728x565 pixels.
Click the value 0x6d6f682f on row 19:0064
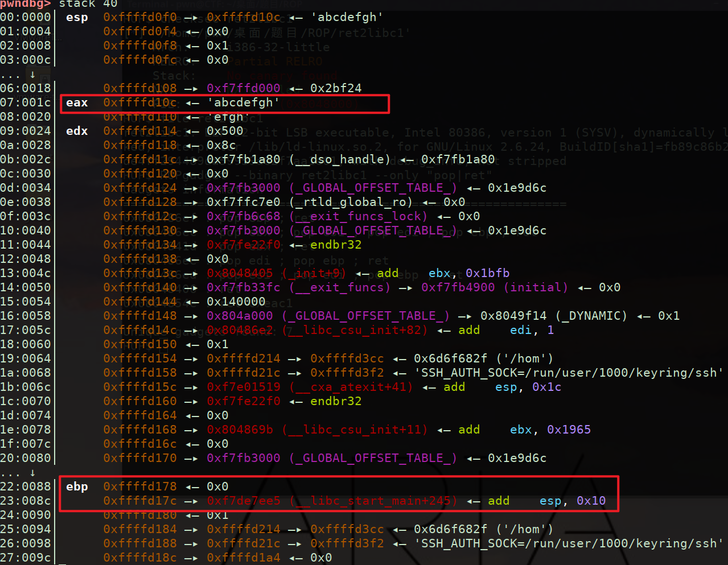tap(450, 359)
